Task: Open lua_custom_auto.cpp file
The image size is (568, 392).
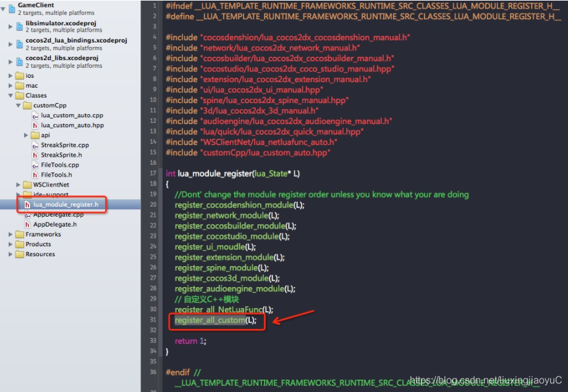Action: 72,115
